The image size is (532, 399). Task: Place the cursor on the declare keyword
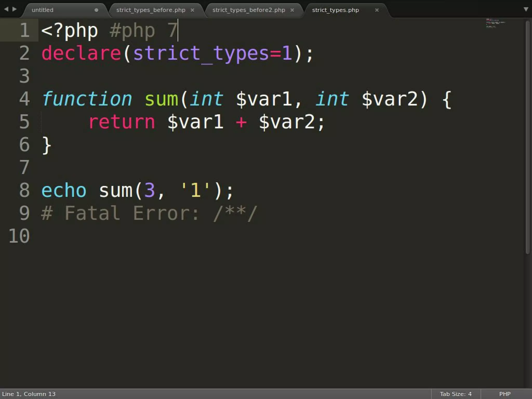pos(81,53)
